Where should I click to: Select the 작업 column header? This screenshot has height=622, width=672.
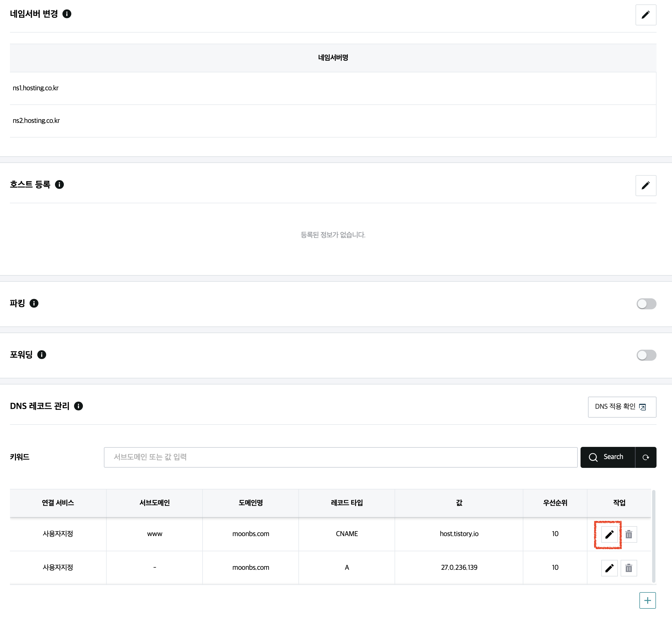click(619, 503)
